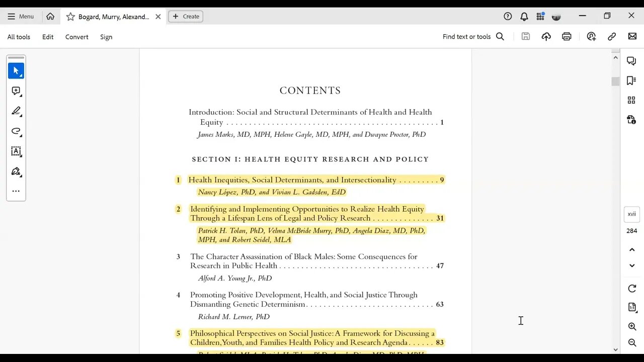This screenshot has height=362, width=644.
Task: Click the total page count 284
Action: coord(632,231)
